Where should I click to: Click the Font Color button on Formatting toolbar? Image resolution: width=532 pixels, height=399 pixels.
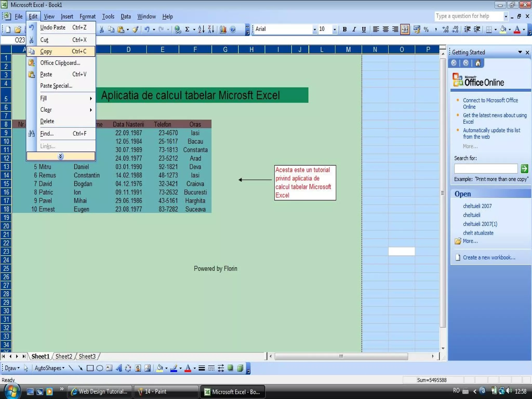(517, 29)
